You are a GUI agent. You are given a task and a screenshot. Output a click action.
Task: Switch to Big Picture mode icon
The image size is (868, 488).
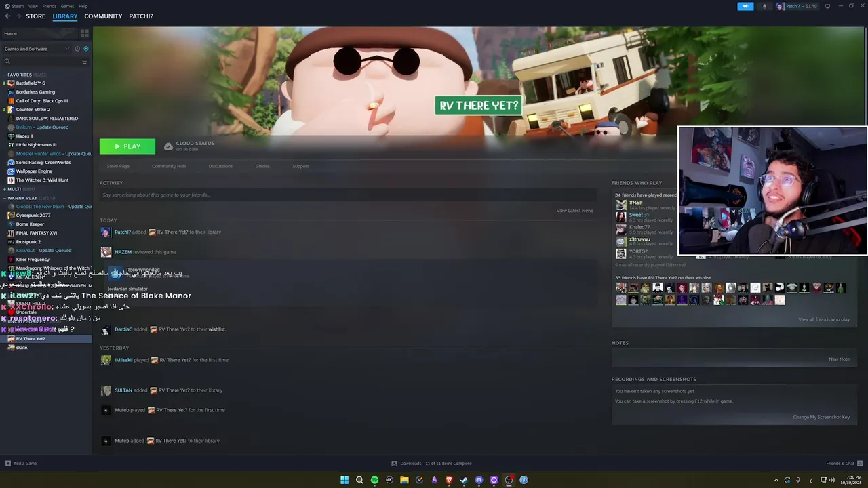(x=827, y=6)
